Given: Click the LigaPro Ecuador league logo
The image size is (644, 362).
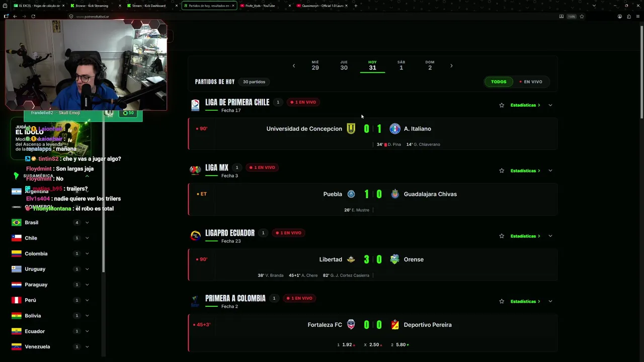Looking at the screenshot, I should click(x=195, y=236).
